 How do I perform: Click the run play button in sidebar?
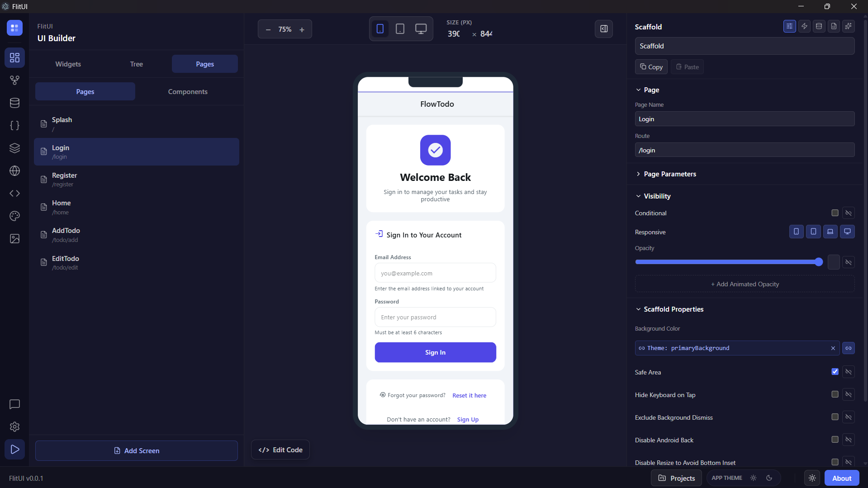click(x=14, y=449)
